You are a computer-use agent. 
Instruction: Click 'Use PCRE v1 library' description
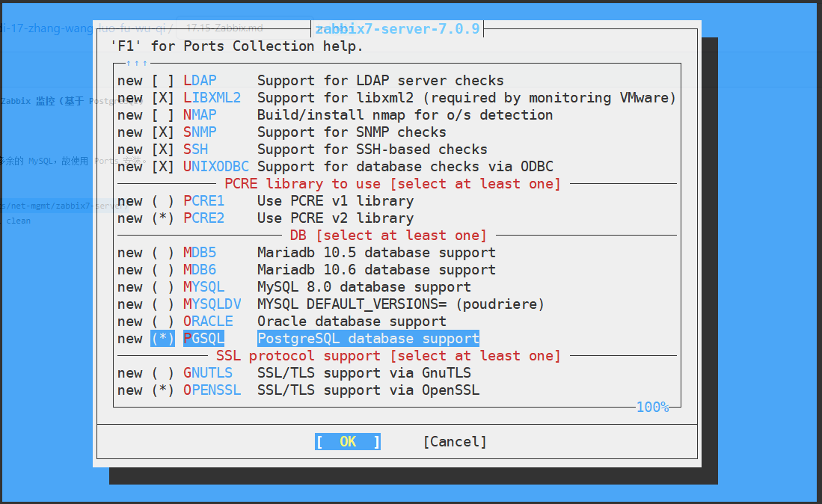(336, 201)
